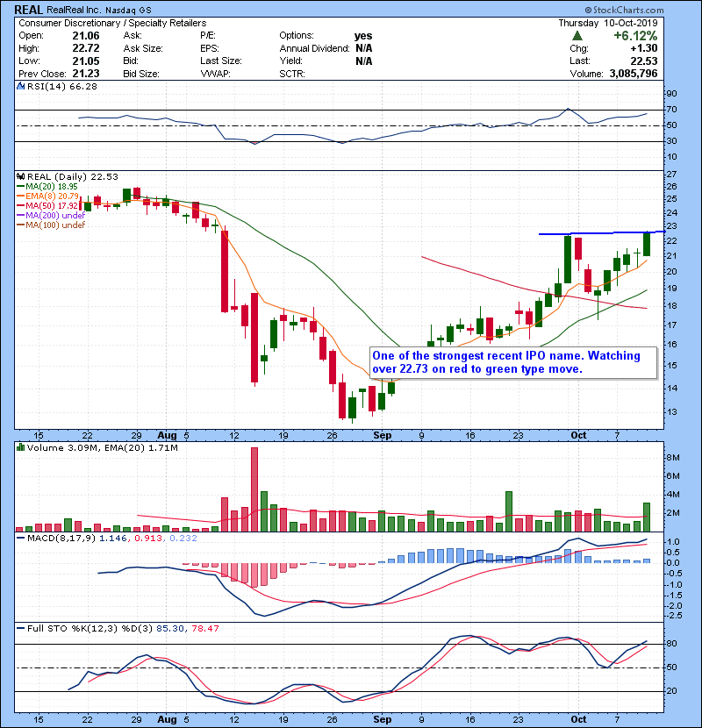
Task: Click the MACD value 1.146
Action: tap(113, 539)
